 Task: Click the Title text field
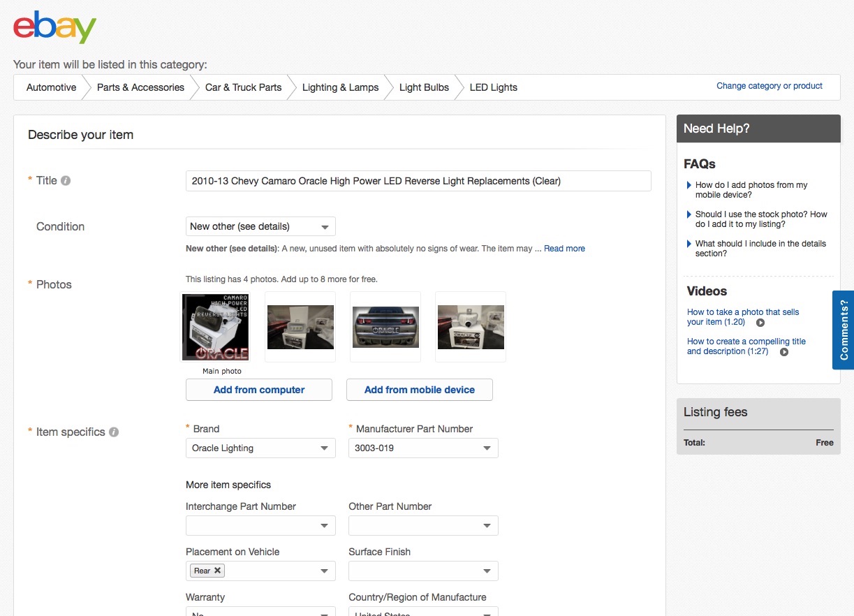click(x=418, y=181)
